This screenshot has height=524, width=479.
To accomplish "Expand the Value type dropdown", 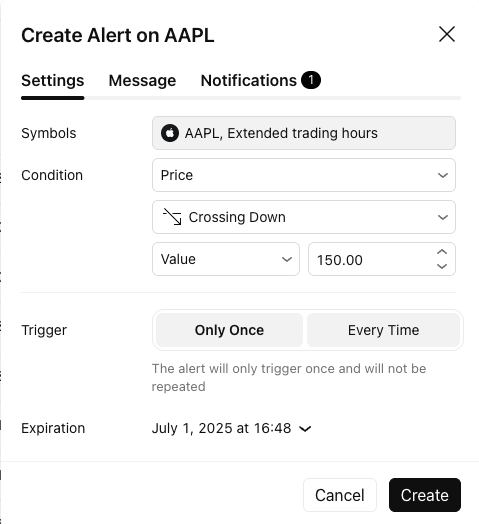I will pos(226,259).
